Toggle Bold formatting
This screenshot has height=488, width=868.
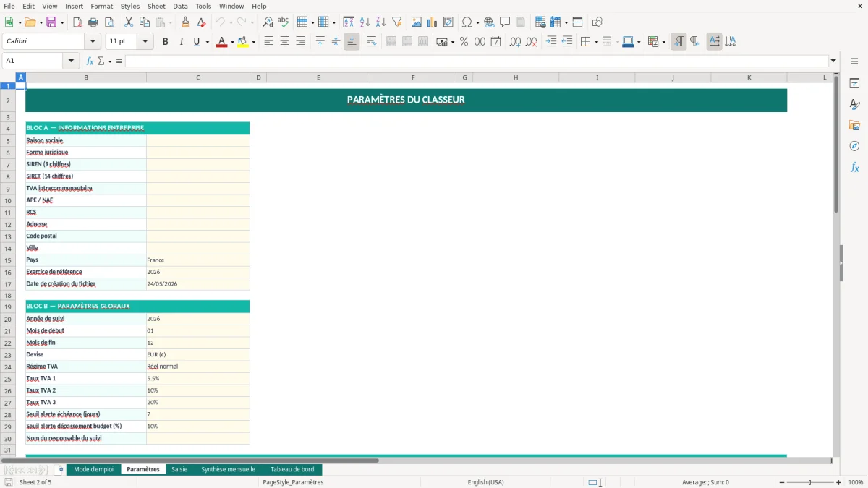click(165, 42)
